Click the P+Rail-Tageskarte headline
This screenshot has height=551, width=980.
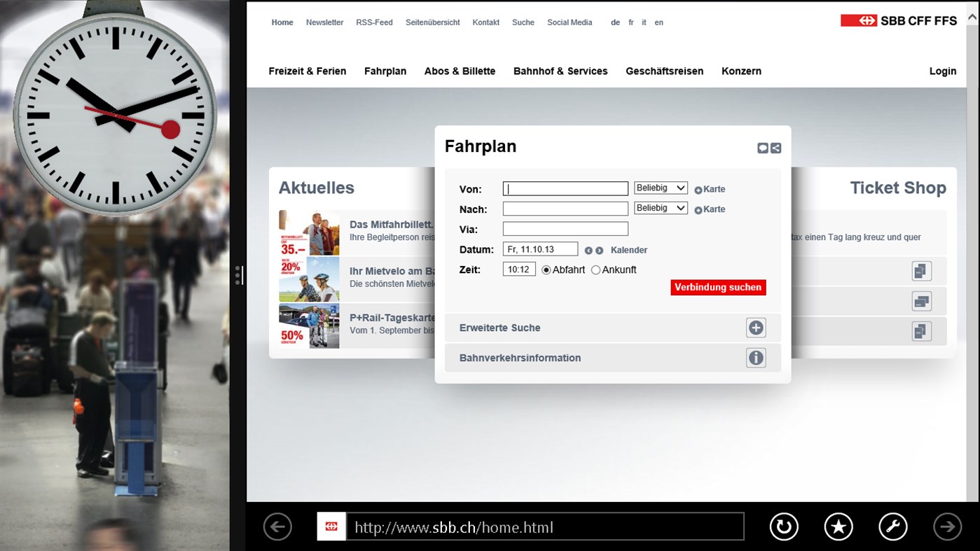[392, 318]
